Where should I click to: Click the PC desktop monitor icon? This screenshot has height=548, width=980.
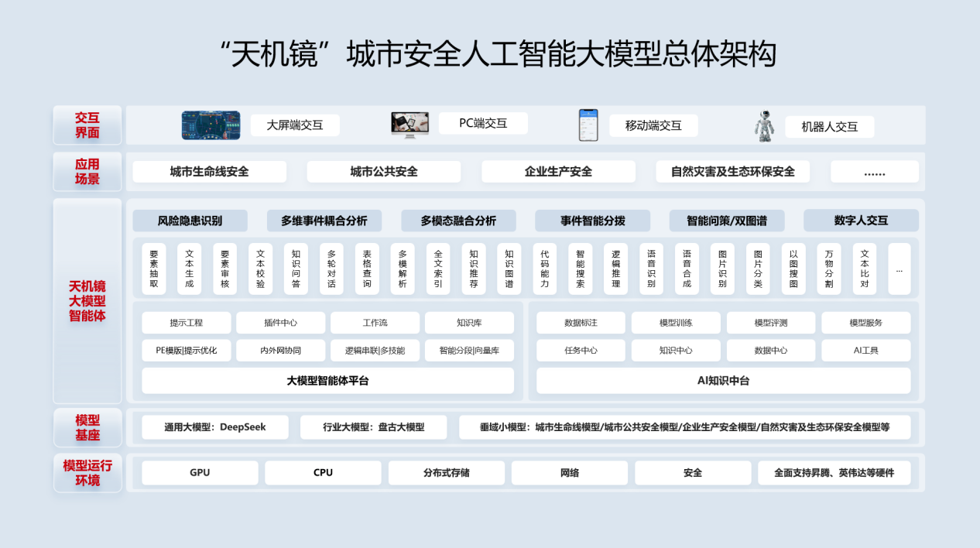[409, 125]
